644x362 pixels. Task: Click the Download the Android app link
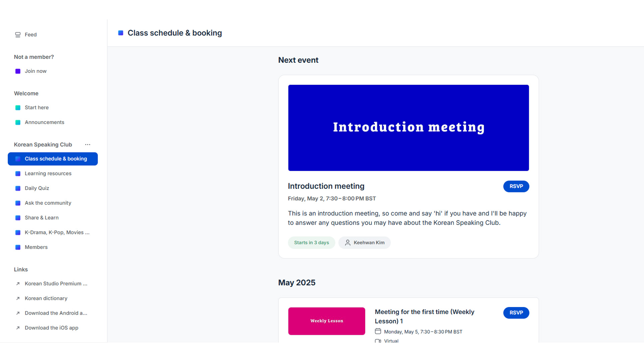tap(56, 313)
